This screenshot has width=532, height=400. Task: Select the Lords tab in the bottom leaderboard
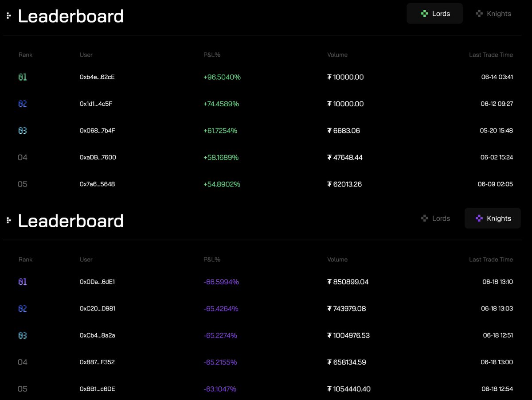435,218
